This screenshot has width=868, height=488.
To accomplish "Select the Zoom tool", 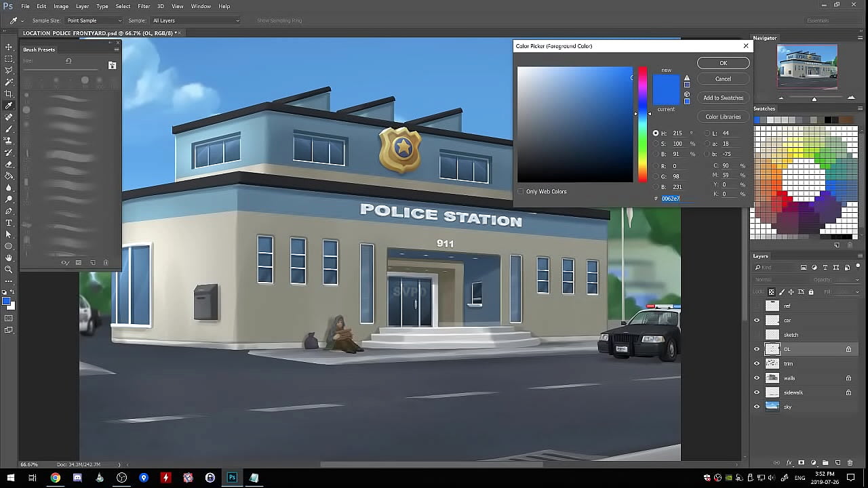I will point(9,269).
